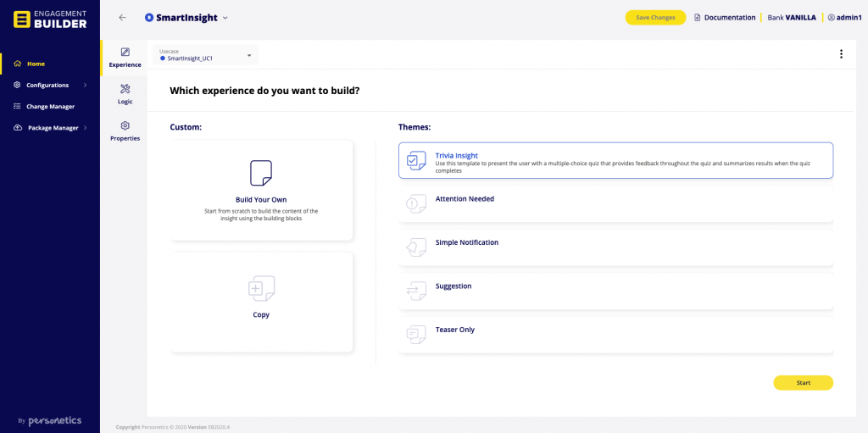Screen dimensions: 868x433
Task: Expand Package Manager submenu
Action: click(x=53, y=128)
